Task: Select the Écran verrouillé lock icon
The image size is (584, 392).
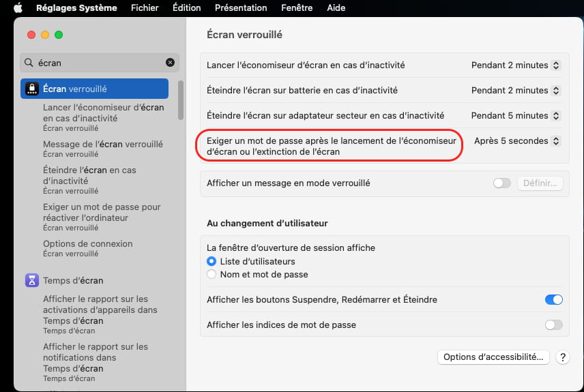Action: tap(32, 89)
